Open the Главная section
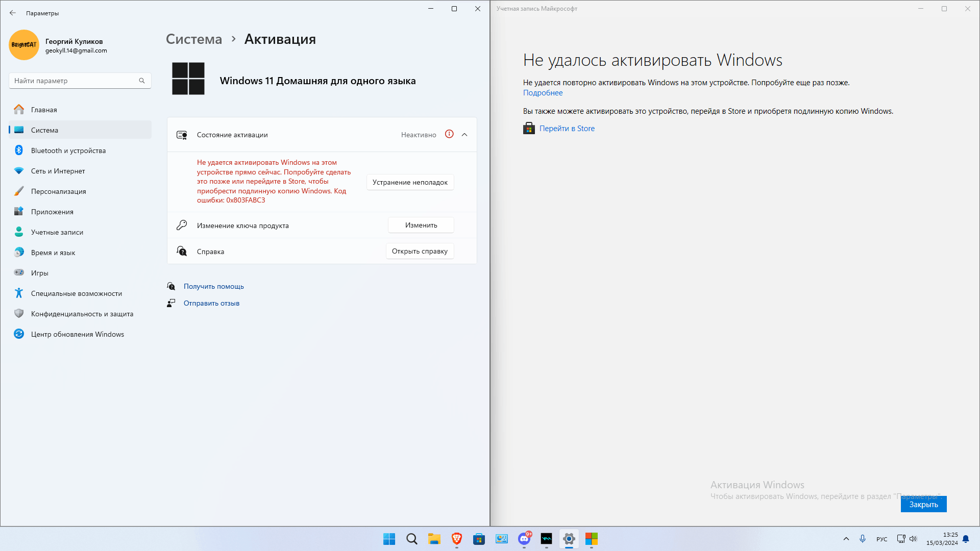Image resolution: width=980 pixels, height=551 pixels. (x=80, y=109)
